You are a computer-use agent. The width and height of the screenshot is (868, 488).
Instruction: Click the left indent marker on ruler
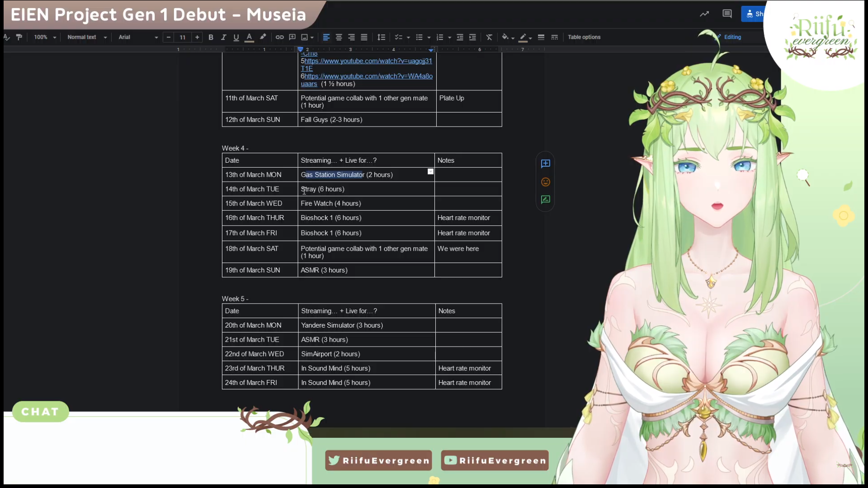pos(300,49)
